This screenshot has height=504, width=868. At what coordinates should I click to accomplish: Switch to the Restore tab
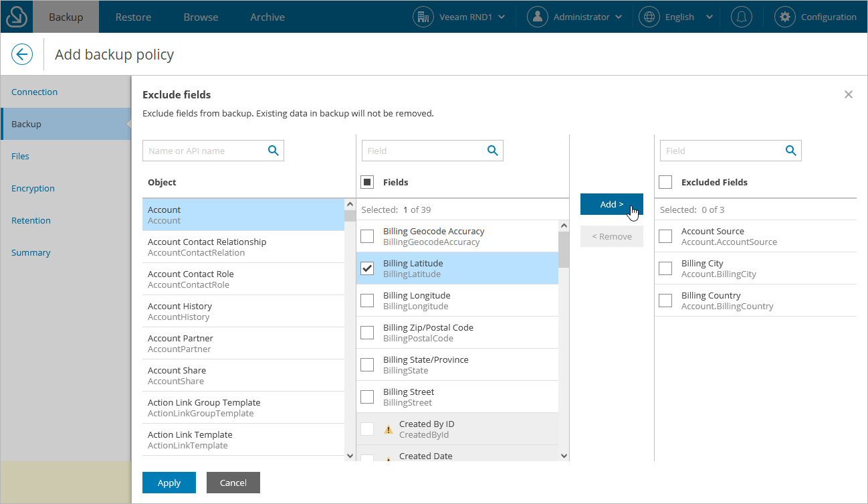[x=132, y=16]
